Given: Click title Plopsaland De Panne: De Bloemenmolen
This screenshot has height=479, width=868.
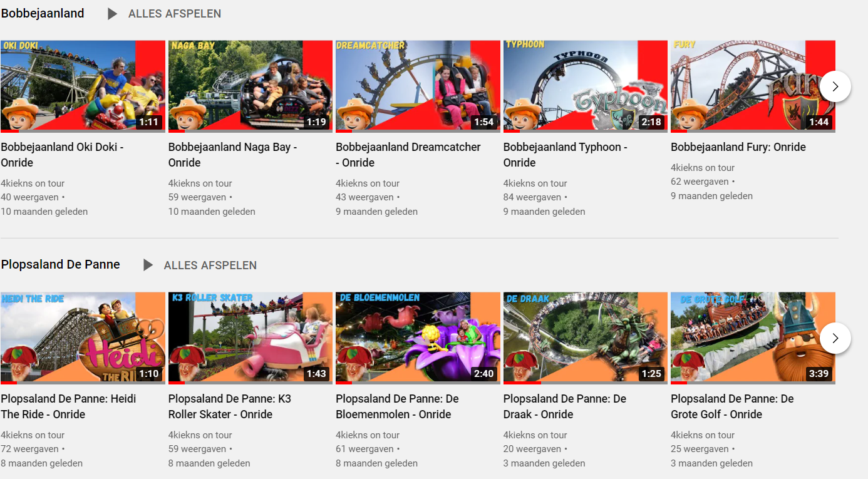Looking at the screenshot, I should (398, 406).
